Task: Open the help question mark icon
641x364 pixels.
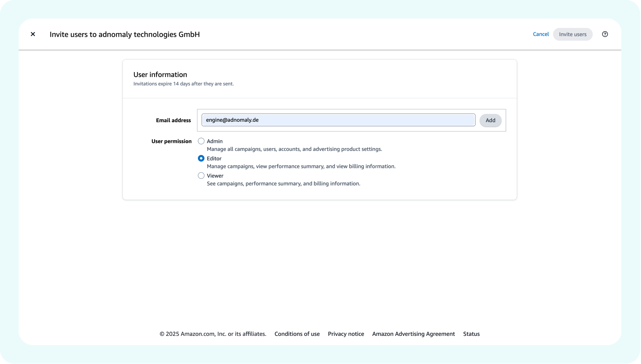Action: pos(605,34)
